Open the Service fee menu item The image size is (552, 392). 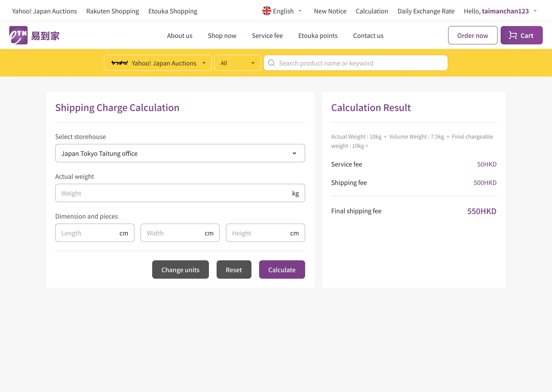(267, 36)
